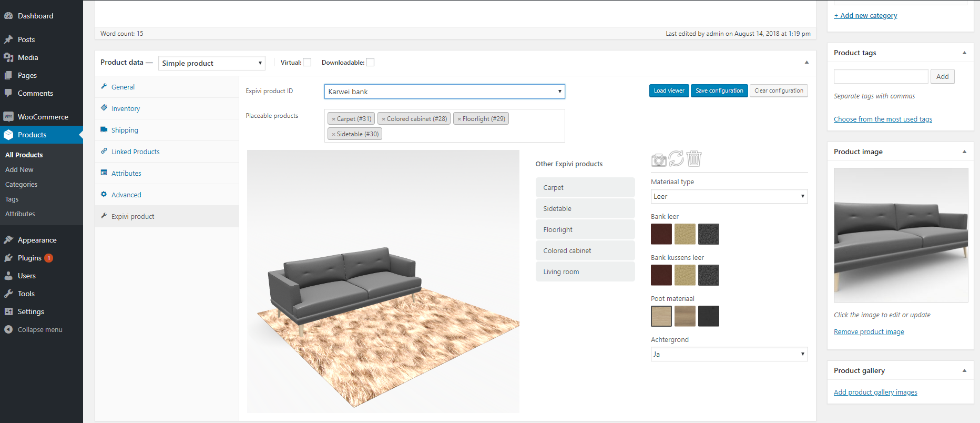This screenshot has height=423, width=980.
Task: Select black Bank kussens leer swatch
Action: pyautogui.click(x=709, y=275)
